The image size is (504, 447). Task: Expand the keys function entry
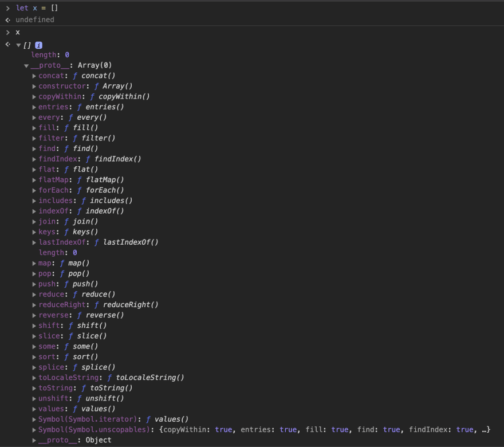click(34, 232)
